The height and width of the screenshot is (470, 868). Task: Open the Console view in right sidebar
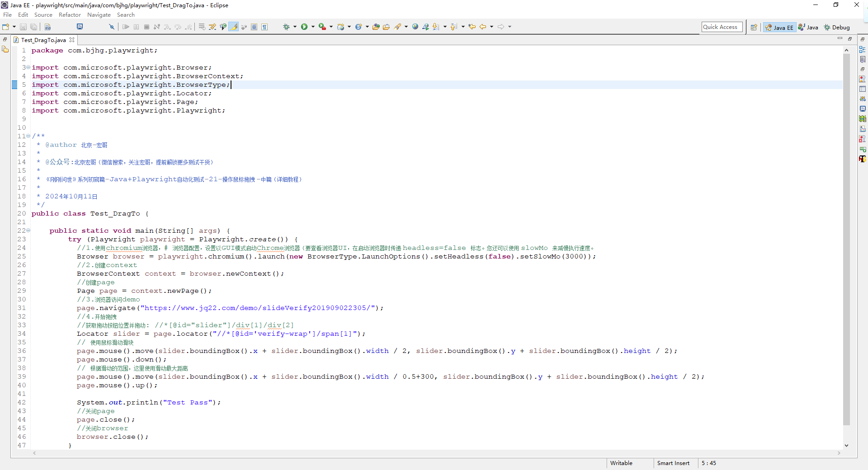click(862, 109)
